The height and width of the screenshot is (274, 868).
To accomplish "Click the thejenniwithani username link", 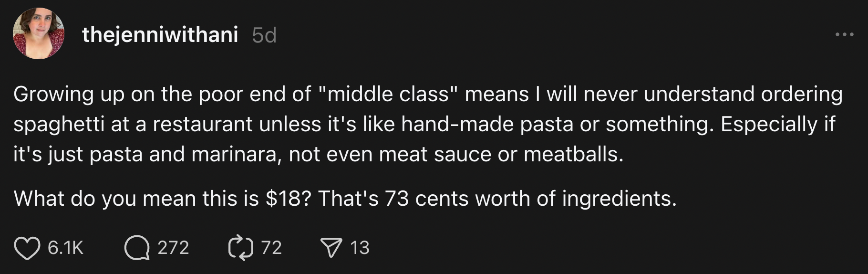I will click(160, 34).
